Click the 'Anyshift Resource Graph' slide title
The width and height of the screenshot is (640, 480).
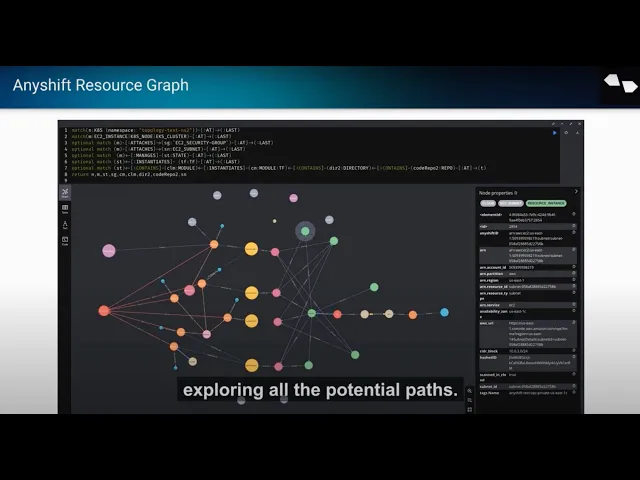coord(101,85)
